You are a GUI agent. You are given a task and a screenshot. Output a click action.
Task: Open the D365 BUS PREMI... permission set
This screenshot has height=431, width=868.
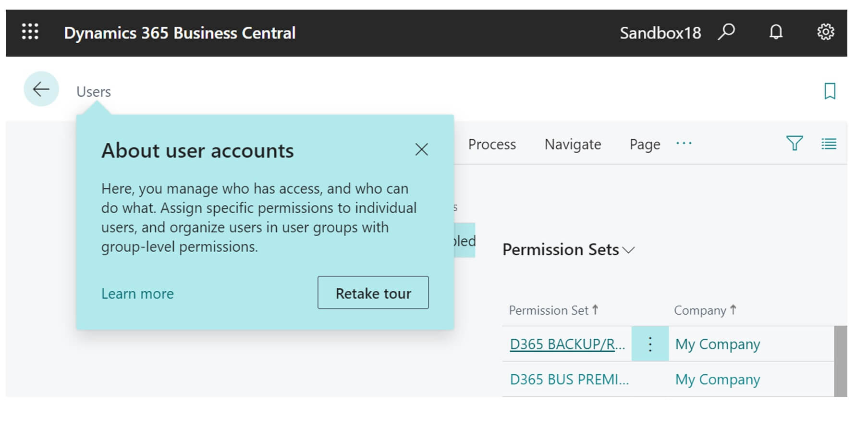569,379
